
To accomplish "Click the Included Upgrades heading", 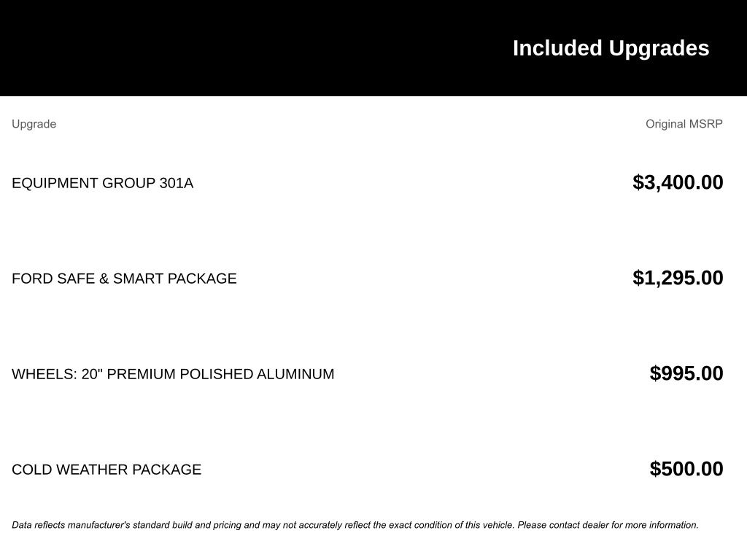I will 611,48.
